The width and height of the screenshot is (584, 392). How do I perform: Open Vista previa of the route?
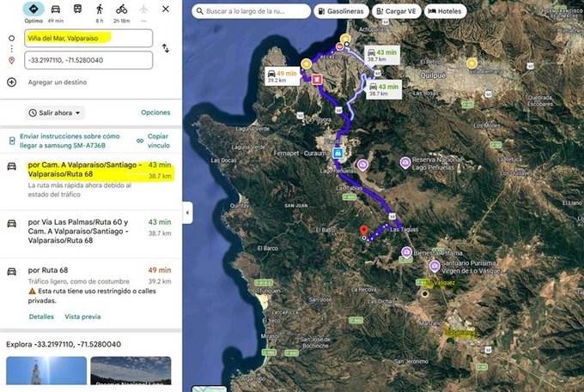[82, 317]
